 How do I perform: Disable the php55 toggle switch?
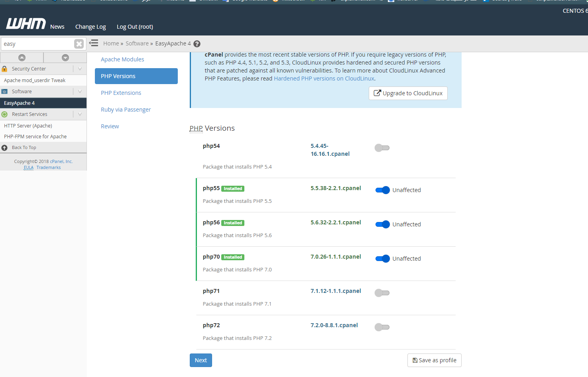tap(383, 190)
